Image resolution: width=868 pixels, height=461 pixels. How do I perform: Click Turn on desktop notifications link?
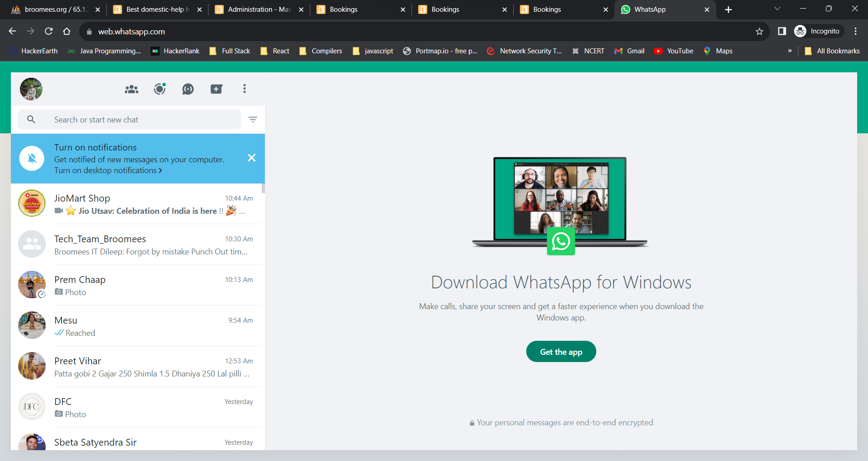point(108,170)
